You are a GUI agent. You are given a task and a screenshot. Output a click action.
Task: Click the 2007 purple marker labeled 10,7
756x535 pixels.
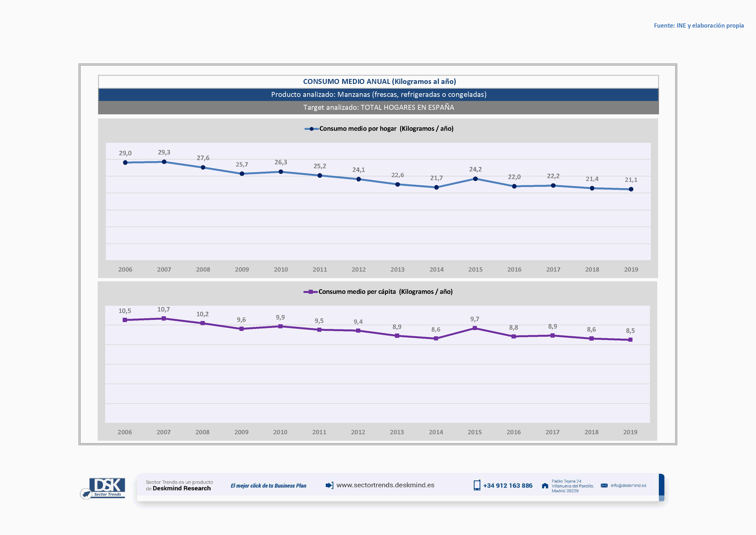[164, 319]
